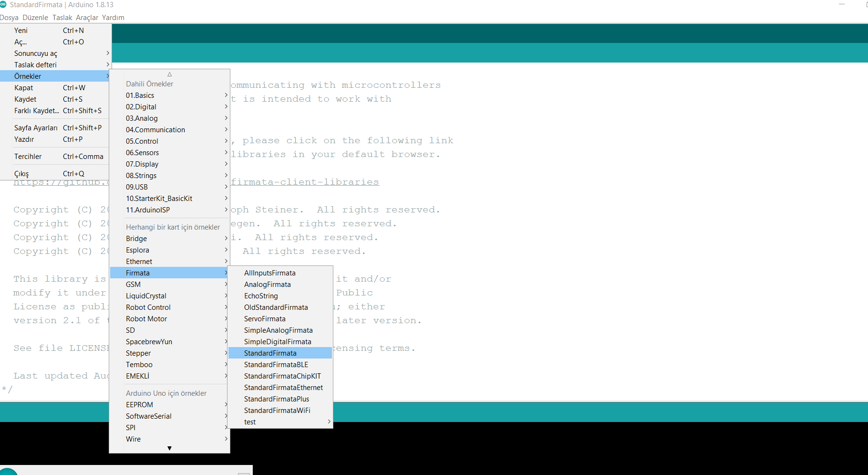
Task: Load the StandardFirmataWiFi example
Action: pyautogui.click(x=280, y=411)
